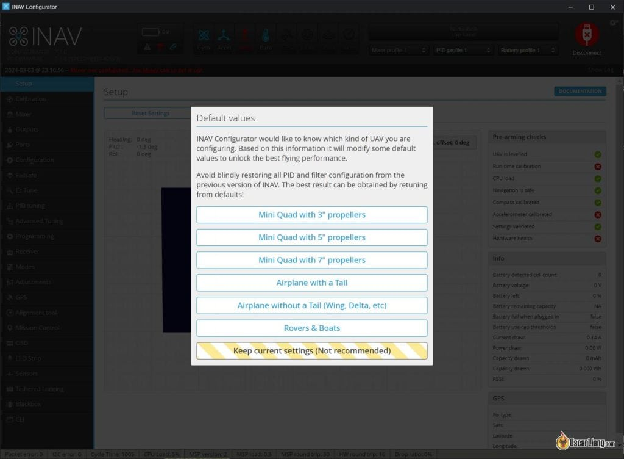Open the Mixer profile dropdown
The width and height of the screenshot is (624, 459).
click(398, 50)
